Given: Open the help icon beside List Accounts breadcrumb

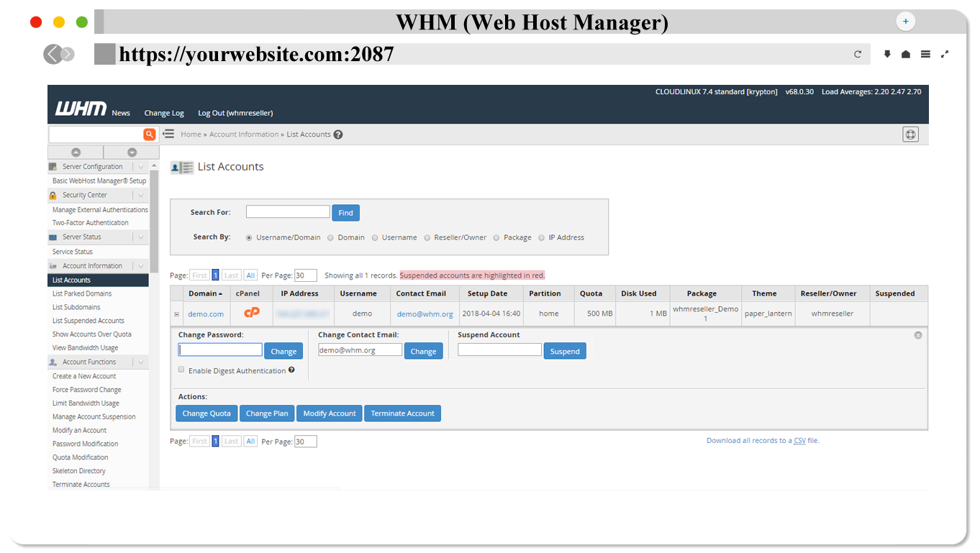Looking at the screenshot, I should [x=338, y=134].
